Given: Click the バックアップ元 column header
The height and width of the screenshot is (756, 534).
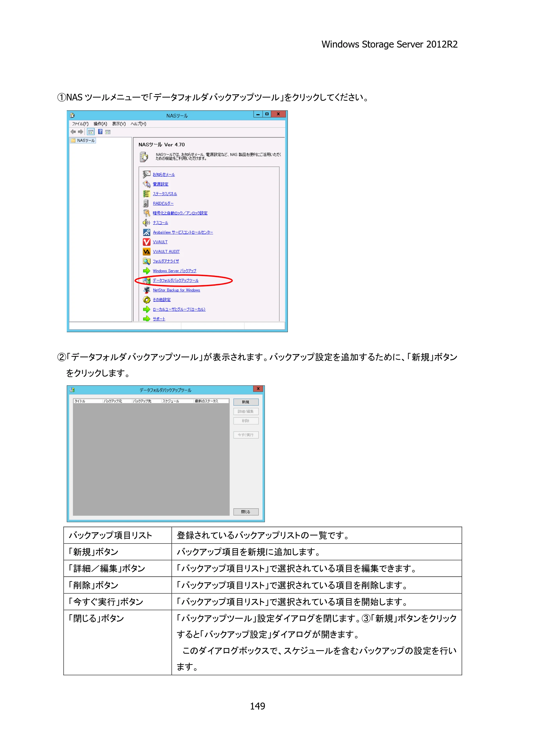Looking at the screenshot, I should pos(117,401).
